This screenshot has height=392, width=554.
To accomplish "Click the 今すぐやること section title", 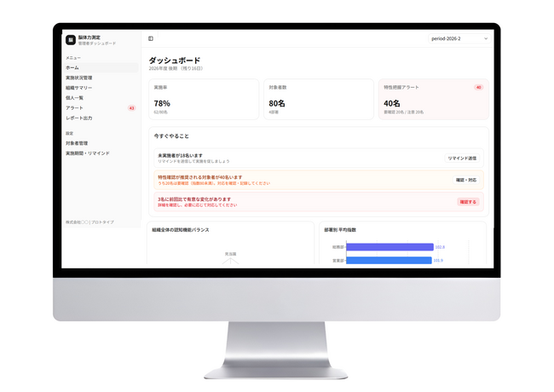I will point(171,136).
